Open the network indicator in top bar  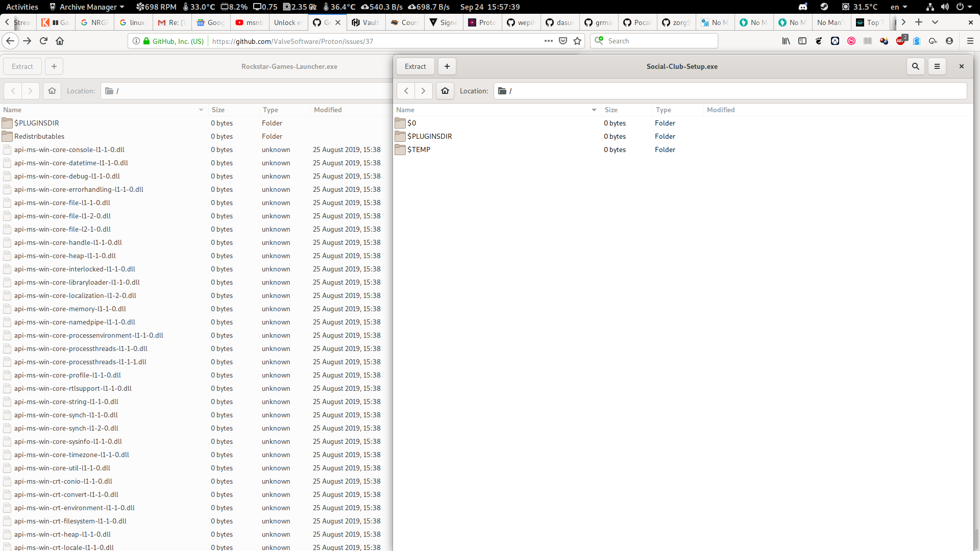click(930, 7)
